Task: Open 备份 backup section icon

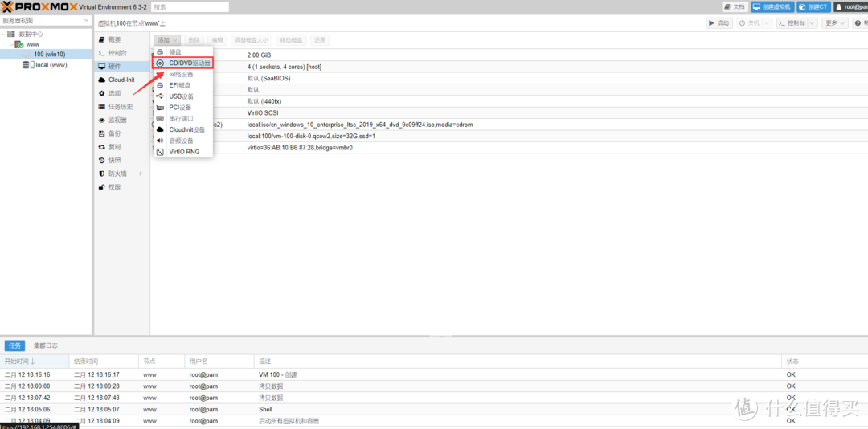Action: [101, 133]
